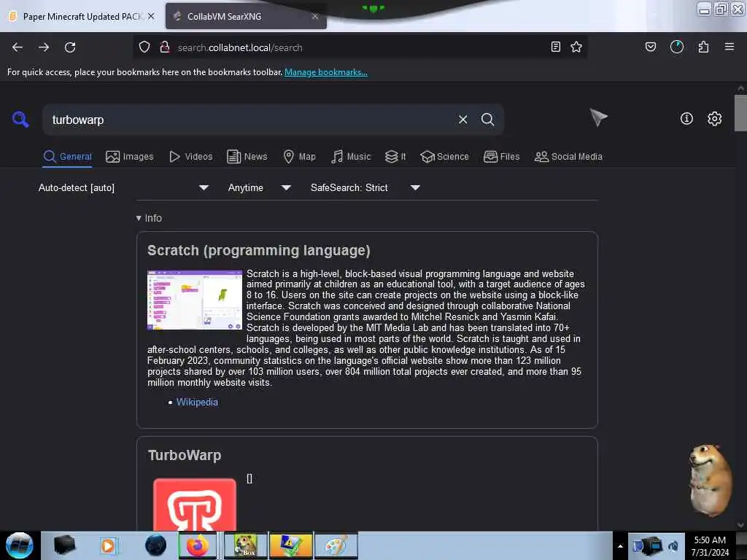Click the TurboWarp infobox heading
This screenshot has height=560, width=747.
point(185,455)
